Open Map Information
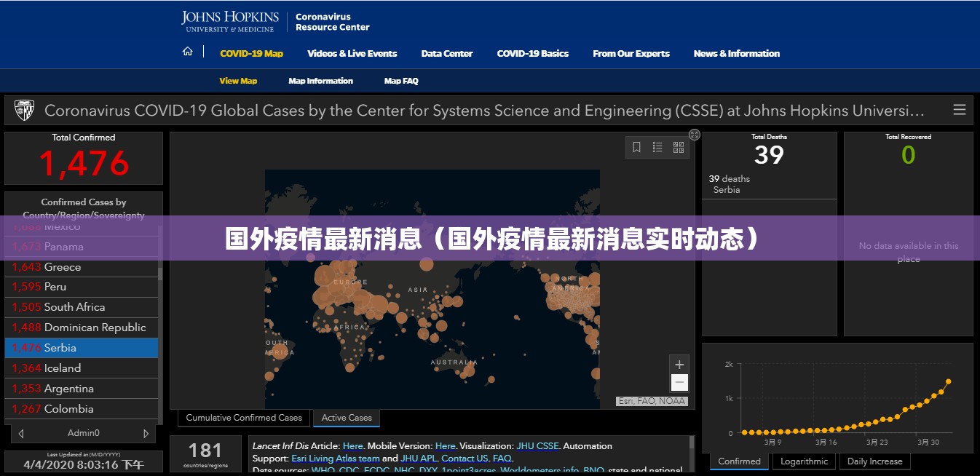This screenshot has width=980, height=476. point(320,81)
